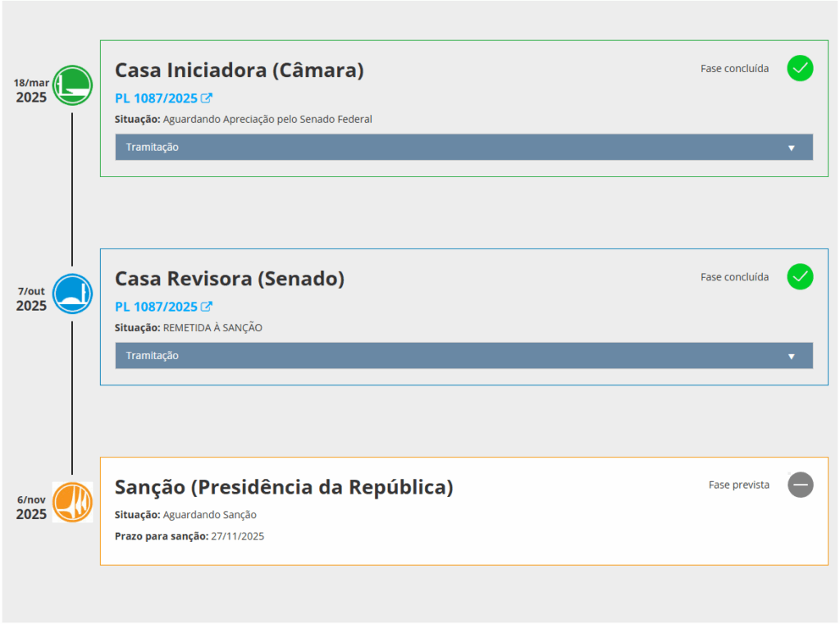This screenshot has height=624, width=840.
Task: Click the Sanção (Presidência da República) heading
Action: (x=284, y=487)
